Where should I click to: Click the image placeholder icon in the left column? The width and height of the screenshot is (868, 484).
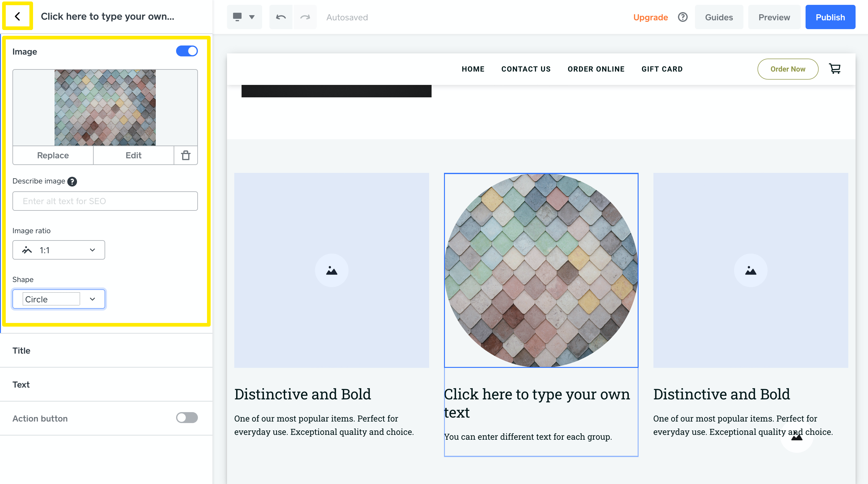tap(331, 270)
